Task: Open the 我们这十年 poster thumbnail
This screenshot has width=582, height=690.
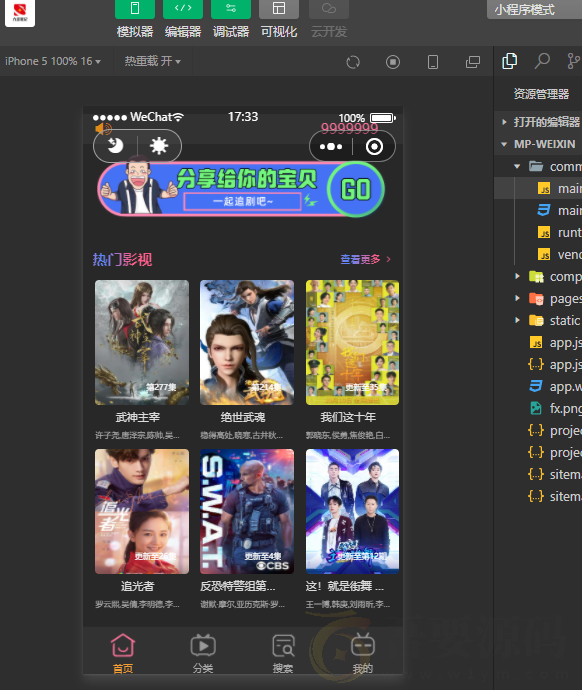Action: (x=352, y=342)
